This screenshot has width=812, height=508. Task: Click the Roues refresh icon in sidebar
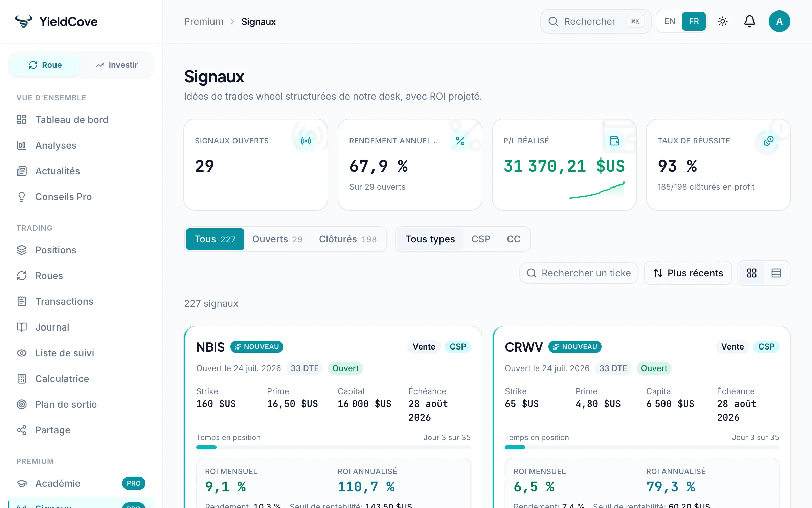(x=22, y=276)
